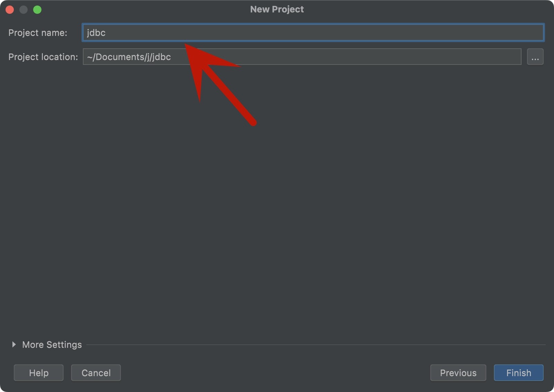Cancel the New Project dialog
Image resolution: width=554 pixels, height=392 pixels.
pos(96,373)
